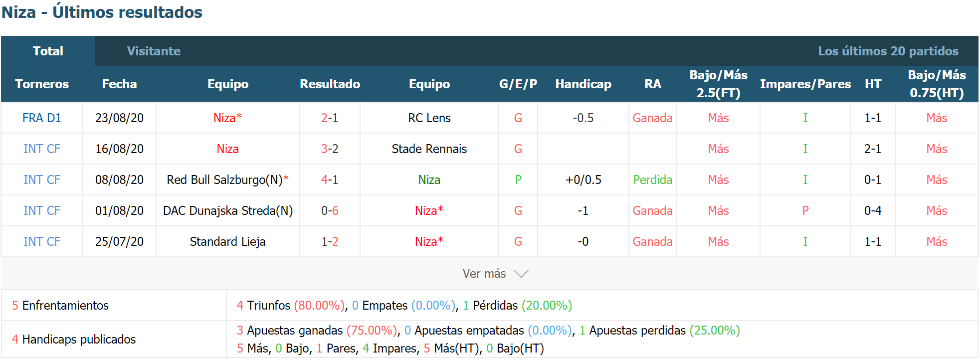
Task: Open Stade Rennais team page
Action: (x=429, y=149)
